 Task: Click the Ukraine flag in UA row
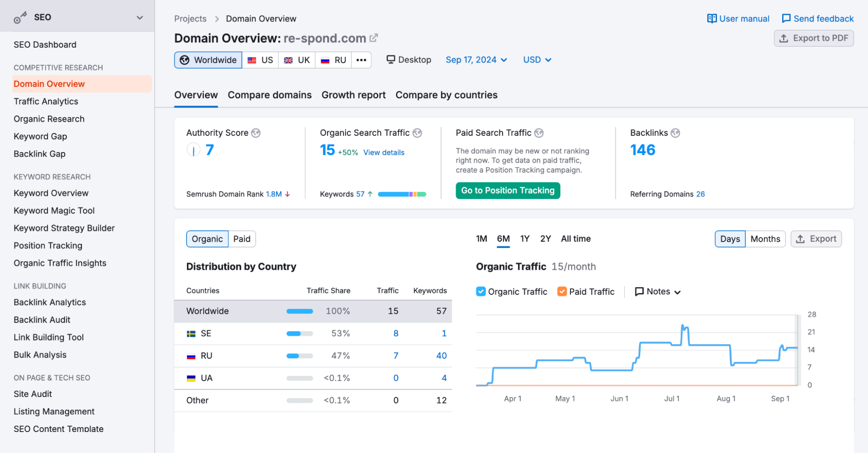click(191, 378)
